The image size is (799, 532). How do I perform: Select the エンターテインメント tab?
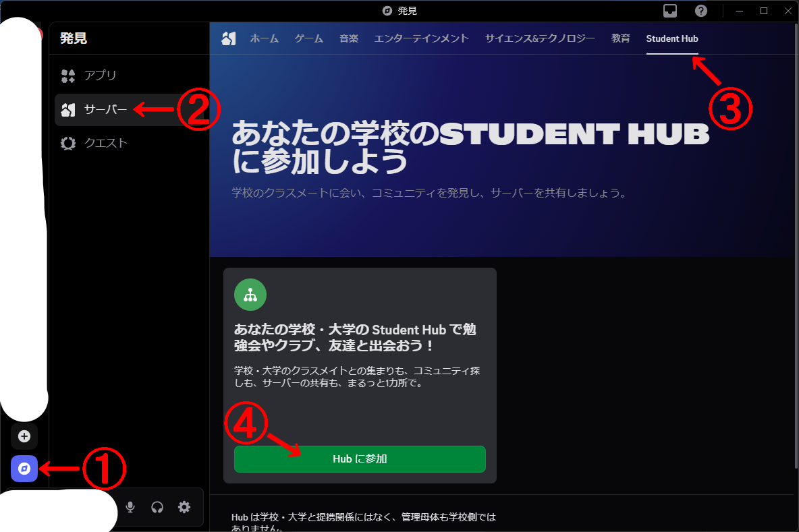(422, 38)
